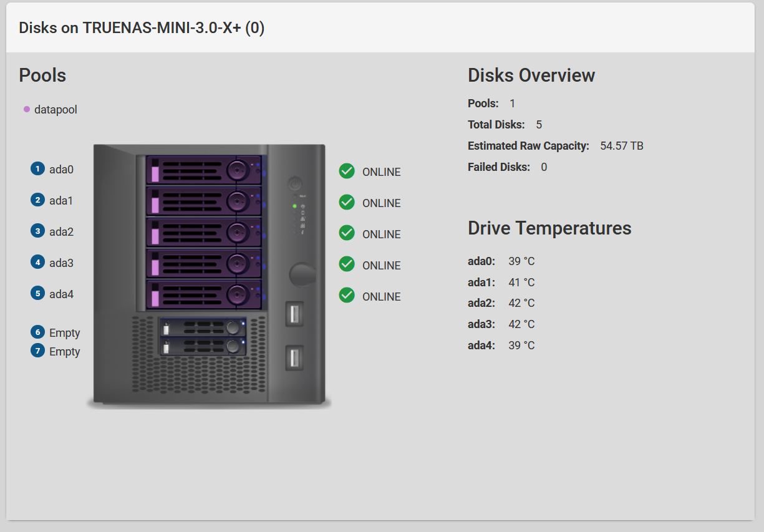Click the Empty label for slot 7
The image size is (764, 532).
click(x=65, y=352)
